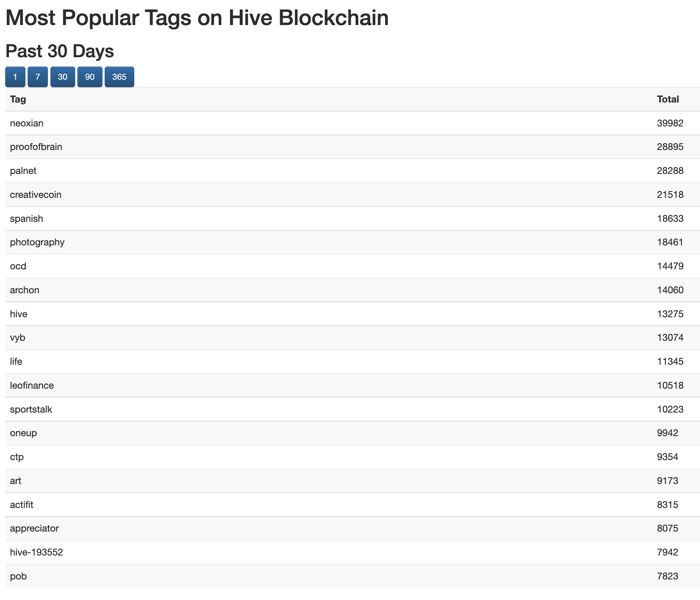The width and height of the screenshot is (700, 600).
Task: Click the appreciator tag entry
Action: pyautogui.click(x=34, y=529)
